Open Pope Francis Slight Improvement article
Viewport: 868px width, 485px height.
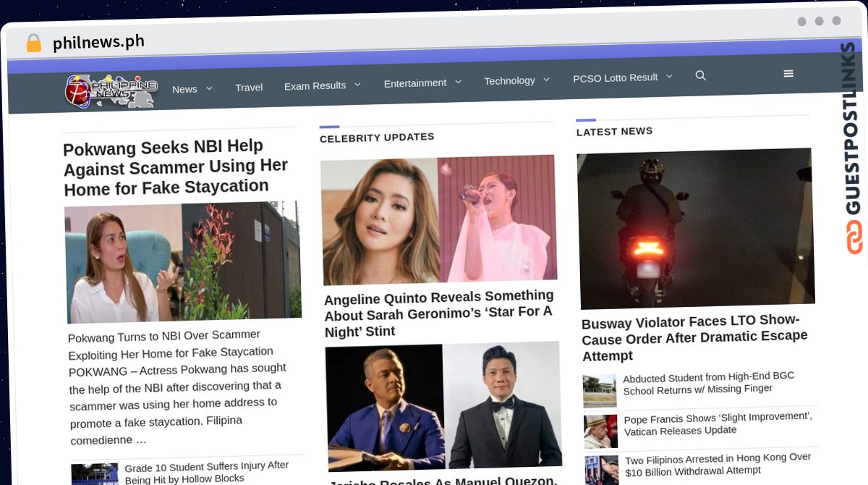point(718,424)
